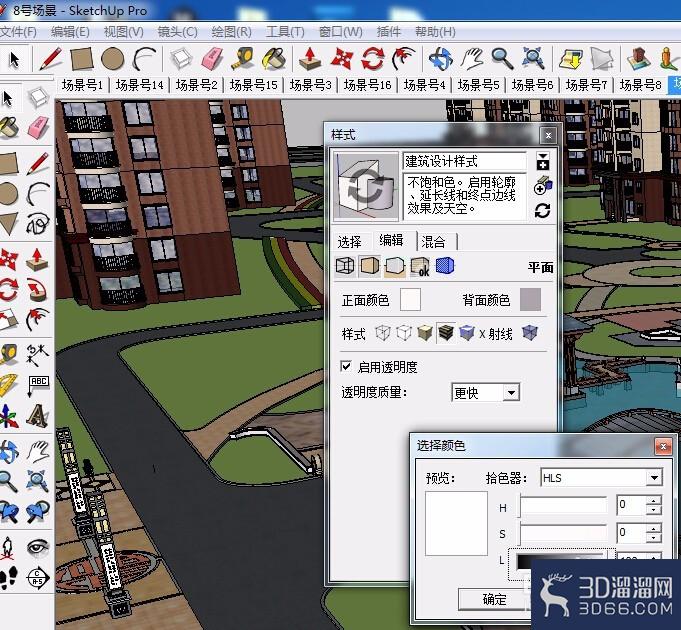
Task: Click Zoom Extents icon in top toolbar
Action: (533, 59)
